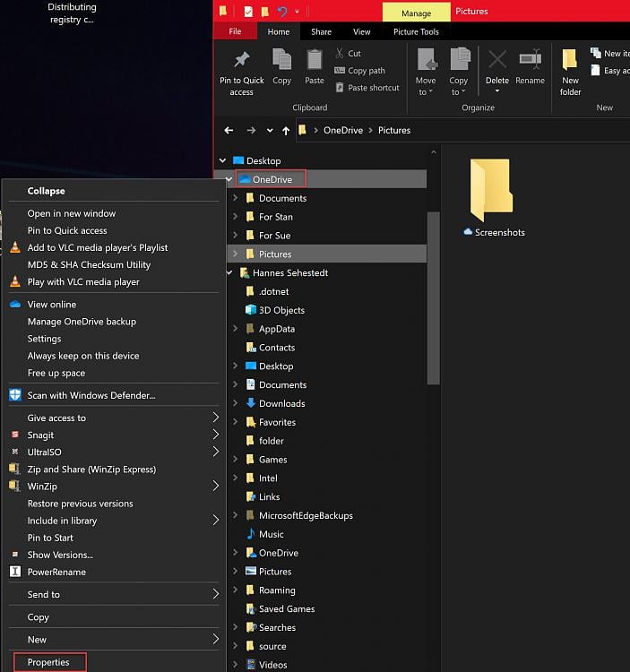This screenshot has height=672, width=630.
Task: Click Pictures in the address bar breadcrumb
Action: 393,130
